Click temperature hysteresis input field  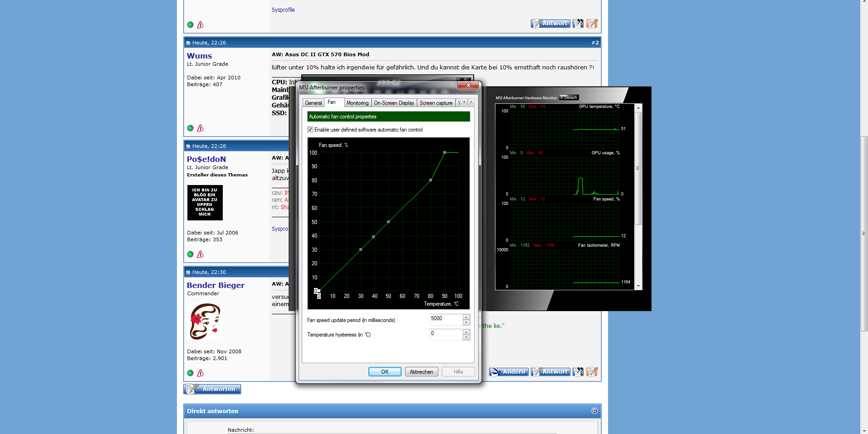[446, 335]
